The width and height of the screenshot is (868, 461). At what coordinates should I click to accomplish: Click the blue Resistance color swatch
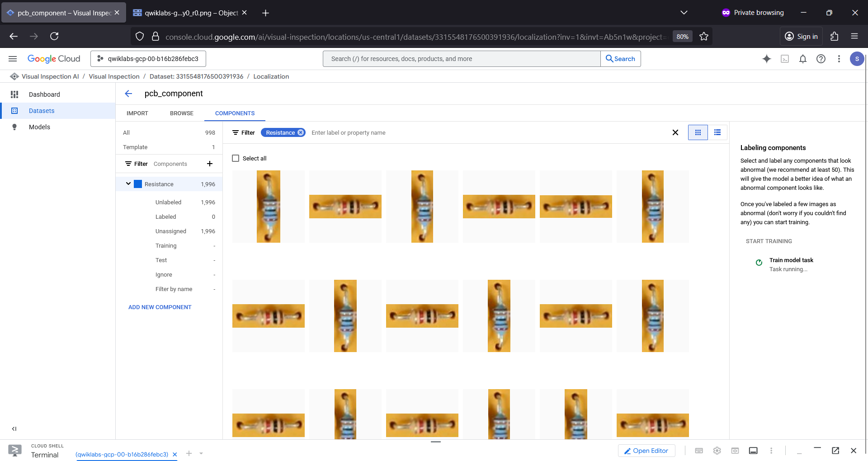click(x=138, y=184)
